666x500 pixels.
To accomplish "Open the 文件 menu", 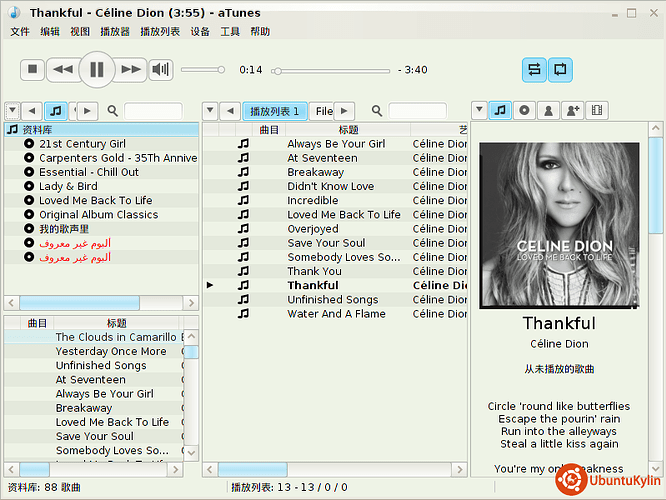I will [20, 31].
